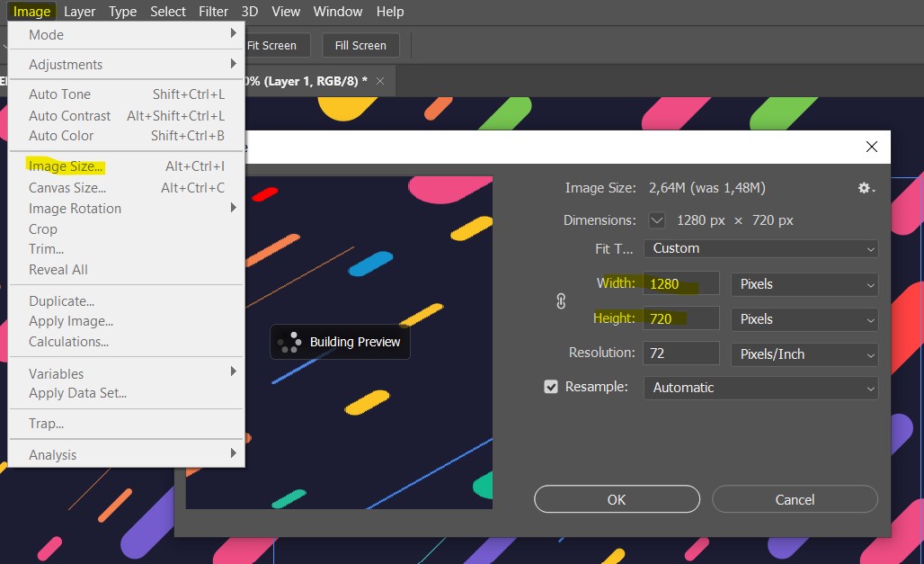The image size is (924, 564).
Task: Open the 3D menu
Action: tap(250, 11)
